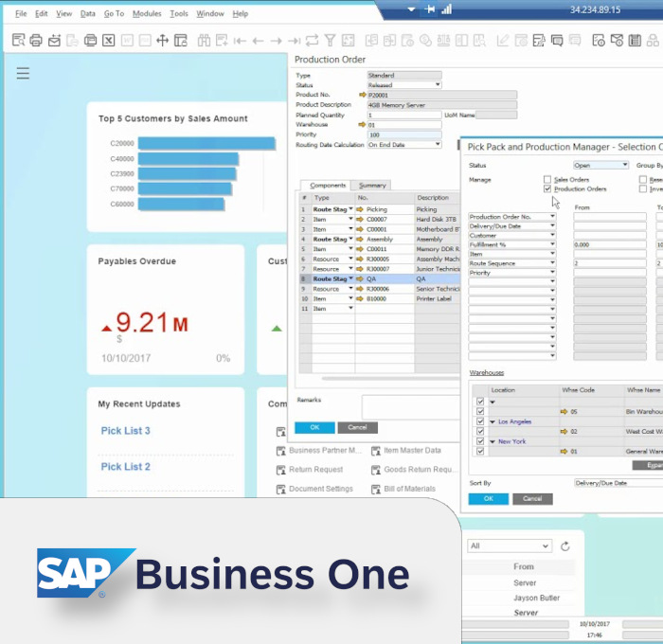Viewport: 663px width, 644px height.
Task: Click the Remarks text box
Action: (x=410, y=407)
